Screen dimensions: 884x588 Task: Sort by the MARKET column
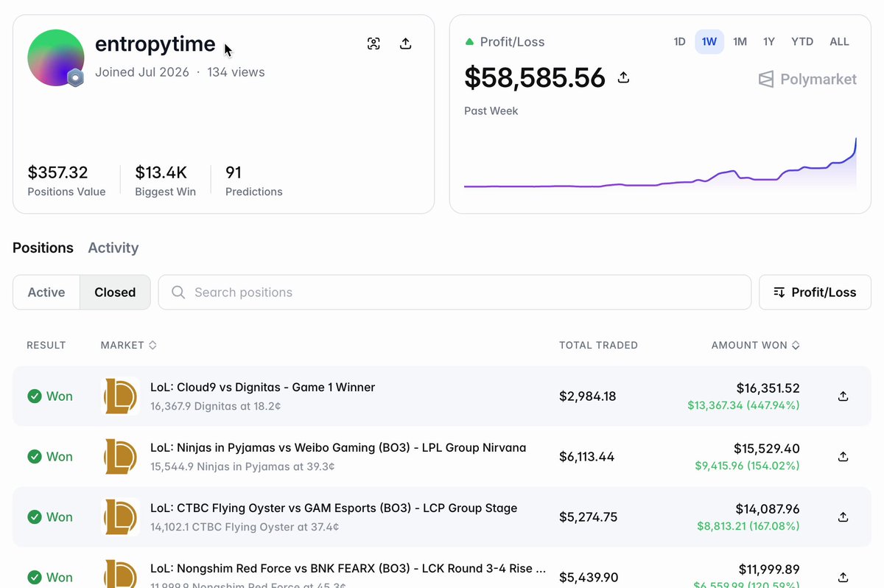pyautogui.click(x=128, y=345)
